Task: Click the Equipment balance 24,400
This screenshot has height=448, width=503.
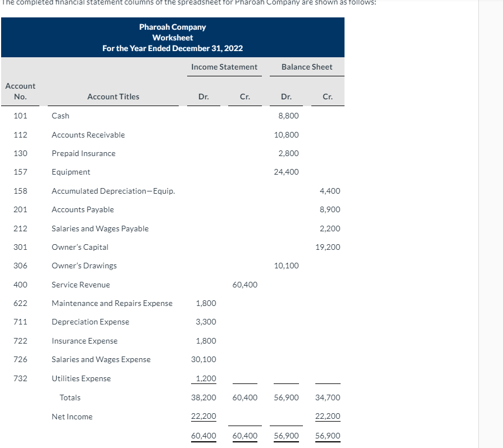Action: click(x=287, y=172)
